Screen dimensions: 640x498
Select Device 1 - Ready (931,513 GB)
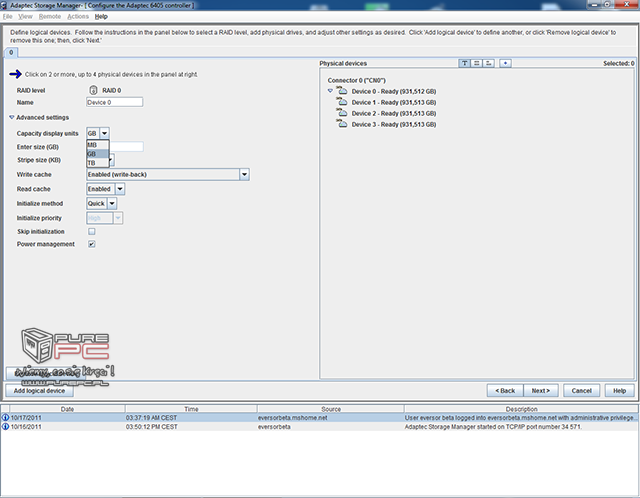coord(394,102)
